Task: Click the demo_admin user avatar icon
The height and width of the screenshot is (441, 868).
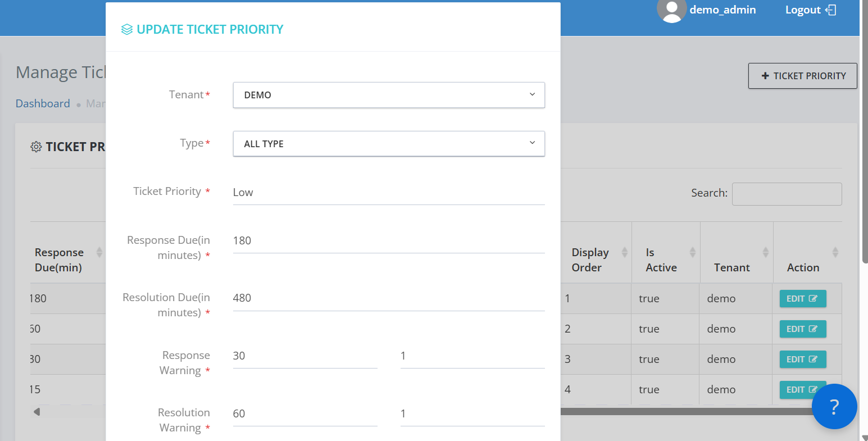Action: [671, 10]
